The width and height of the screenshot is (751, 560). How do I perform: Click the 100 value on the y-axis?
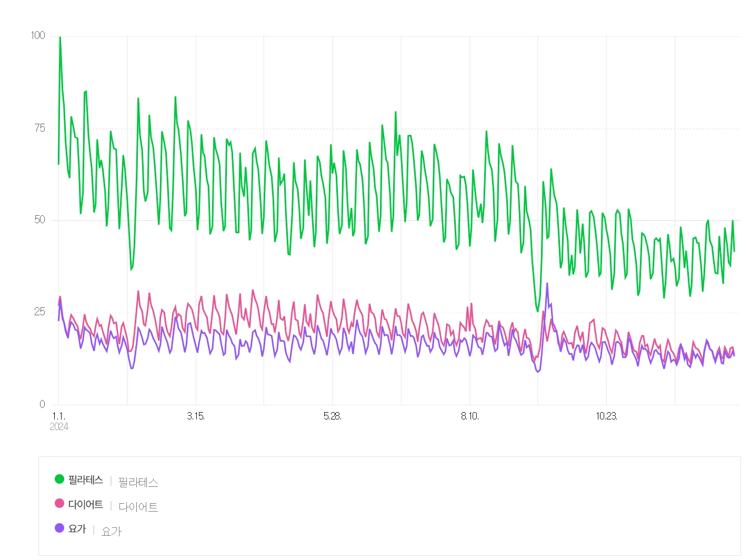pos(38,35)
